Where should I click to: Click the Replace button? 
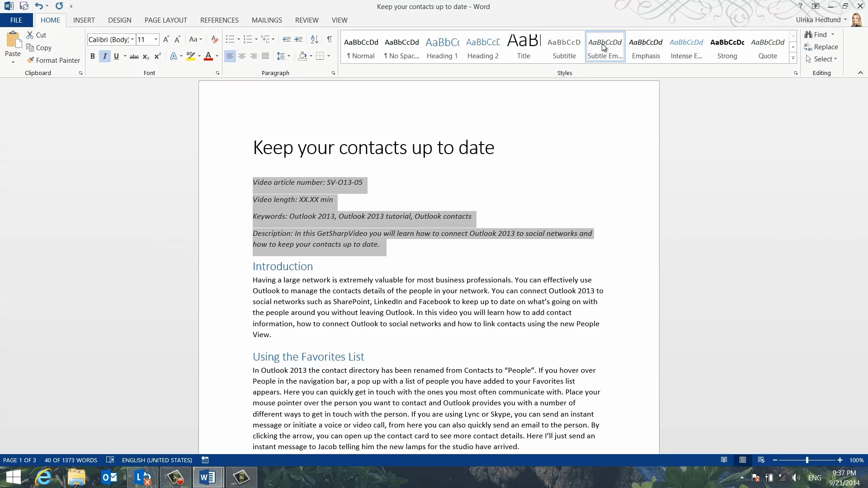click(821, 47)
